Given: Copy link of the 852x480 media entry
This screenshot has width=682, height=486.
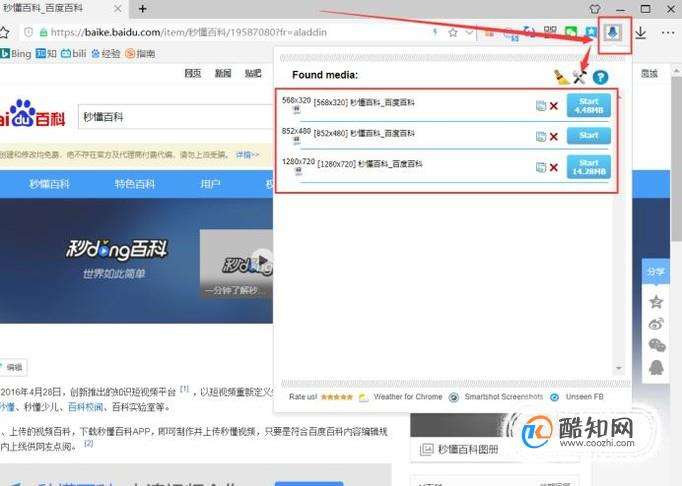Looking at the screenshot, I should coord(541,137).
